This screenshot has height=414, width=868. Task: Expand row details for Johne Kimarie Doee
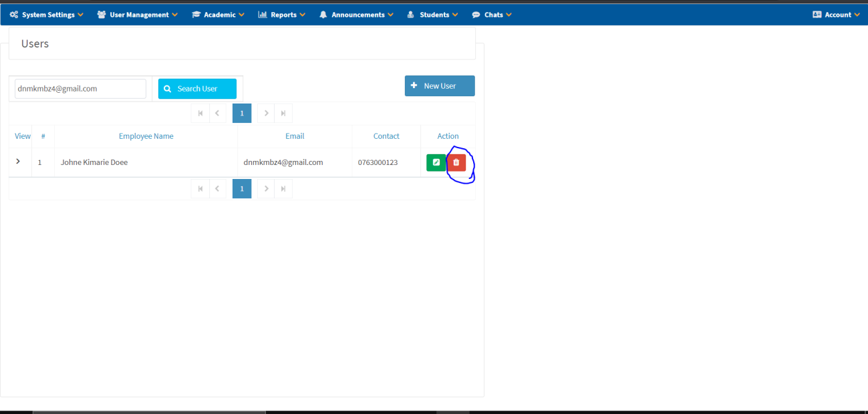18,162
